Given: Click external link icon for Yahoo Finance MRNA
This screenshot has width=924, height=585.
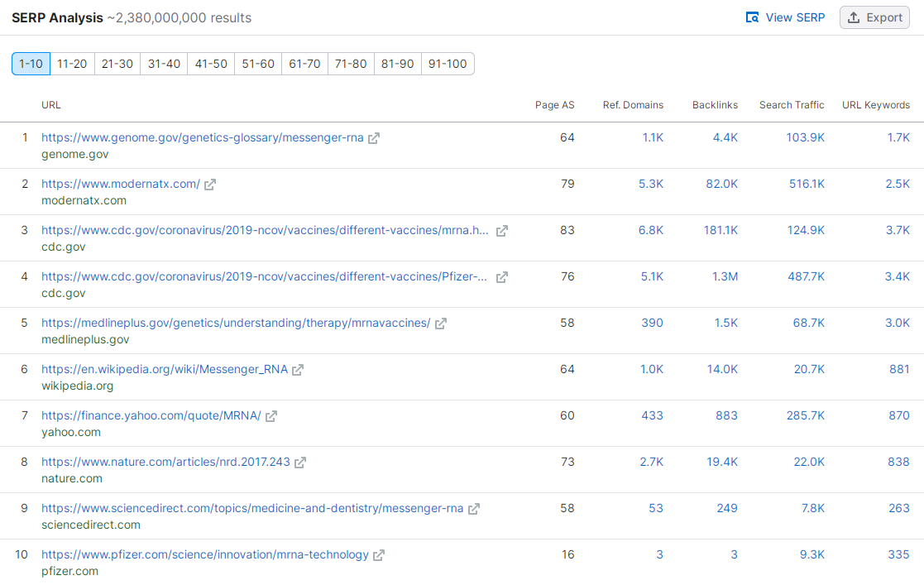Looking at the screenshot, I should point(271,416).
